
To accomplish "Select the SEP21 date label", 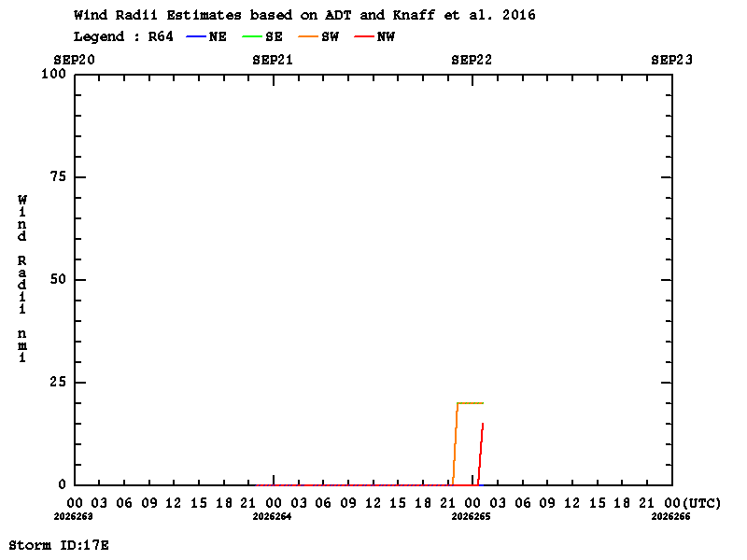I will 273,60.
